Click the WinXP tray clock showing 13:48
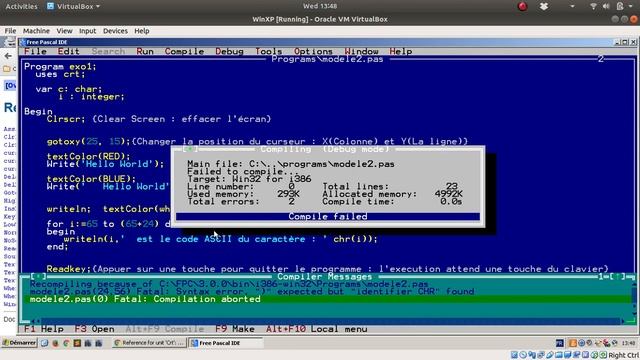Image resolution: width=640 pixels, height=360 pixels. (x=629, y=343)
